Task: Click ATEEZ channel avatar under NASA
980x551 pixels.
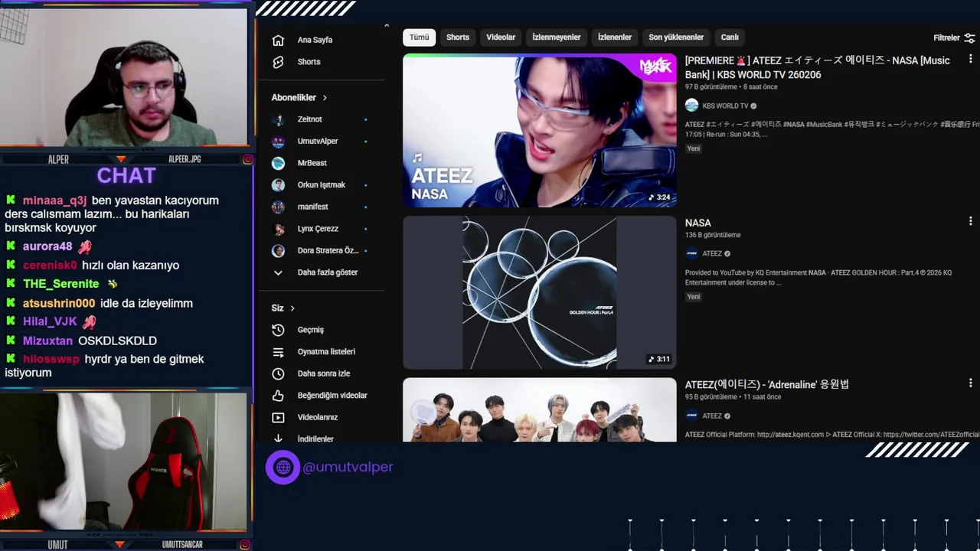Action: (x=691, y=253)
